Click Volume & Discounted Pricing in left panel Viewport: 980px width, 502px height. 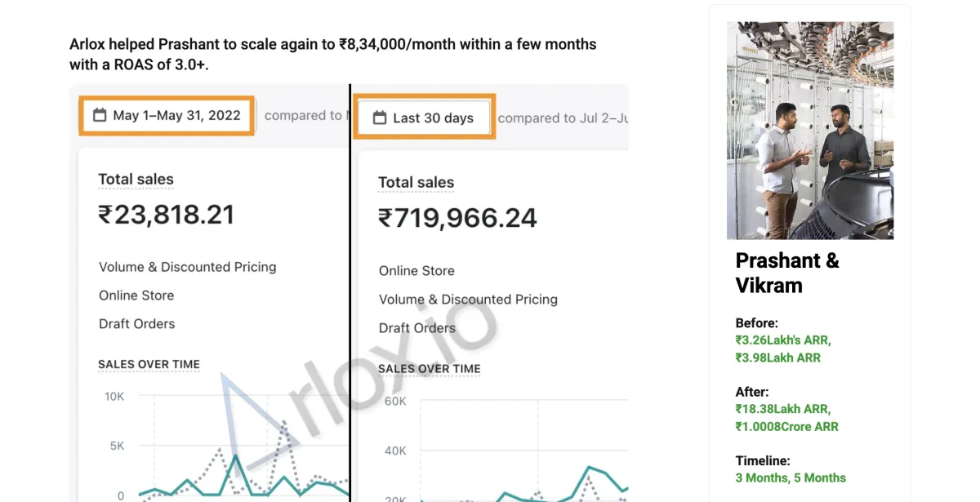pos(187,267)
